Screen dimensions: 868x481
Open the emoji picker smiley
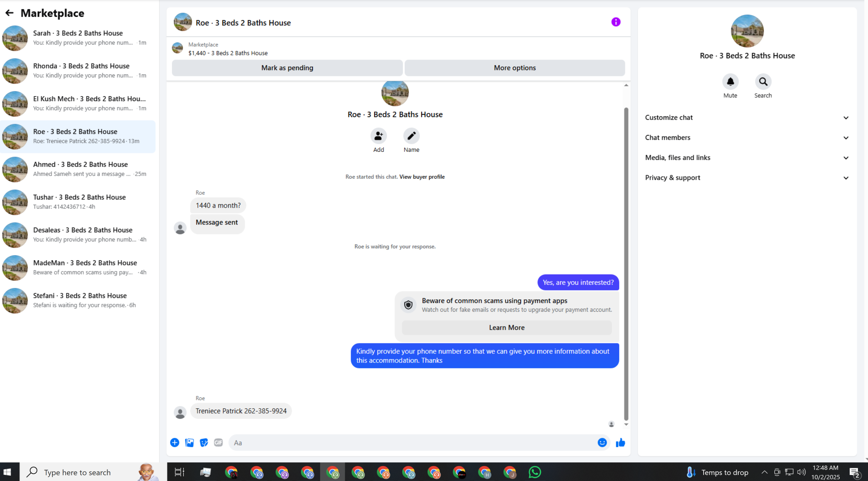602,443
